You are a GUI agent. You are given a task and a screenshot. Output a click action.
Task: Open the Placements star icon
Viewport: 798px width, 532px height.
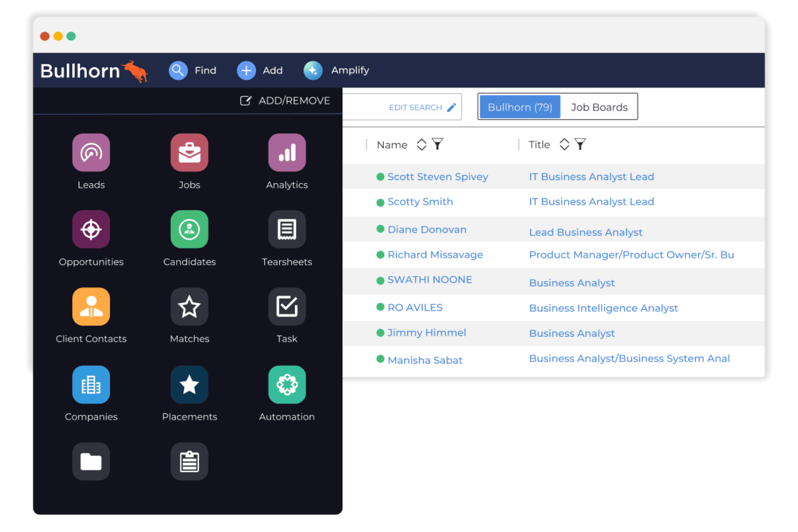(x=189, y=385)
